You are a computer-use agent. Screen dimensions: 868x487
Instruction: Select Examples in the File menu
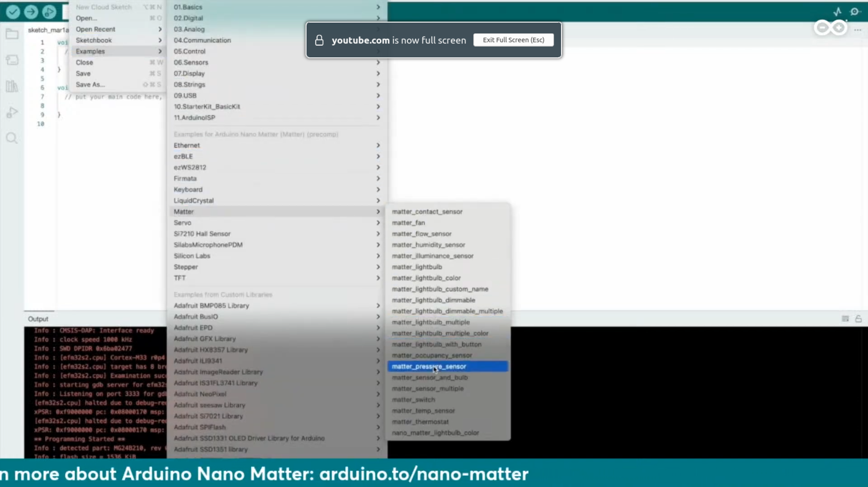coord(118,51)
